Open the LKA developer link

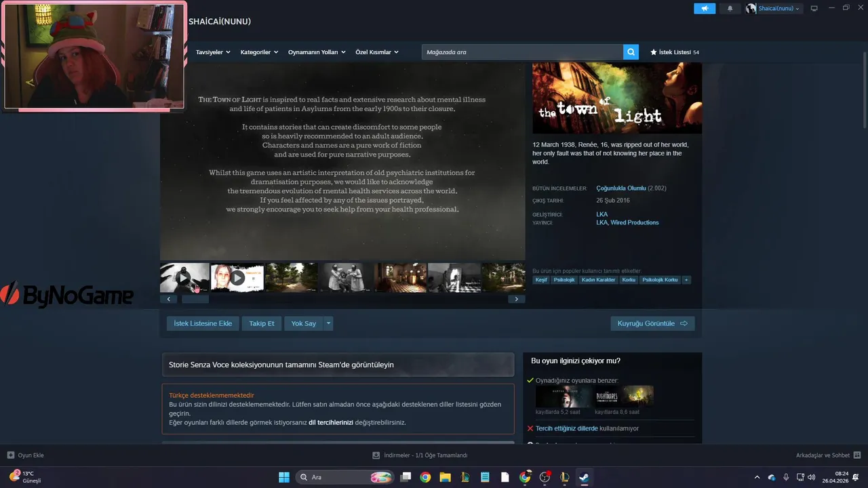click(x=602, y=214)
